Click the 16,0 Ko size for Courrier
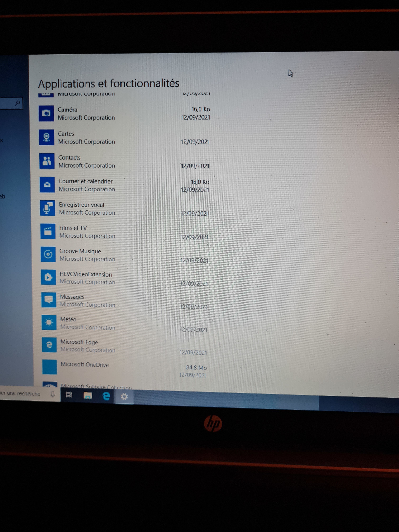Viewport: 399px width, 532px height. coord(200,182)
